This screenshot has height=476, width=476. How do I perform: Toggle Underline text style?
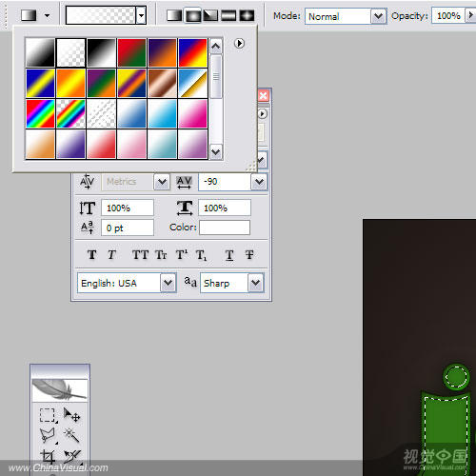click(229, 255)
